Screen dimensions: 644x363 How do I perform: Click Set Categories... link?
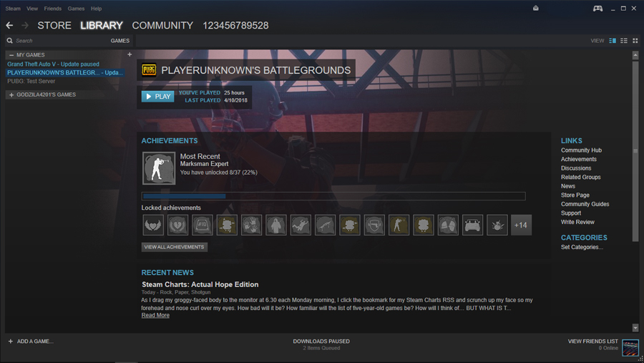click(x=582, y=247)
